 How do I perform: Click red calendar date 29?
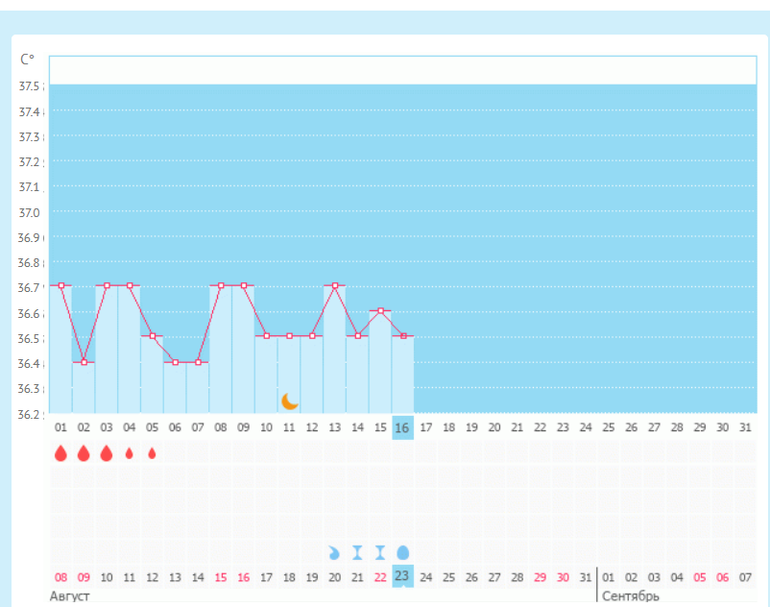(x=540, y=577)
